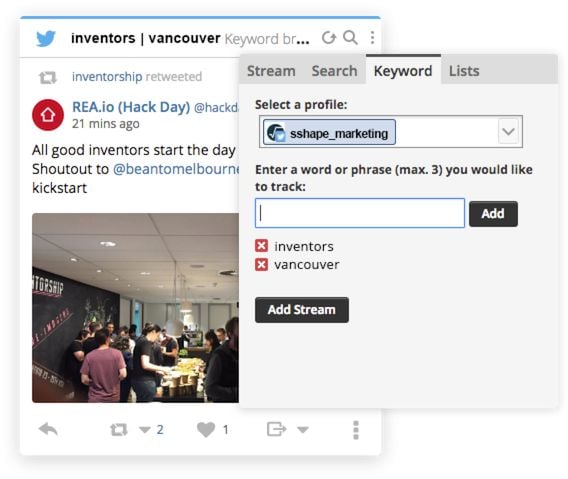Open search magnifier in stream header
The height and width of the screenshot is (479, 568).
(350, 37)
